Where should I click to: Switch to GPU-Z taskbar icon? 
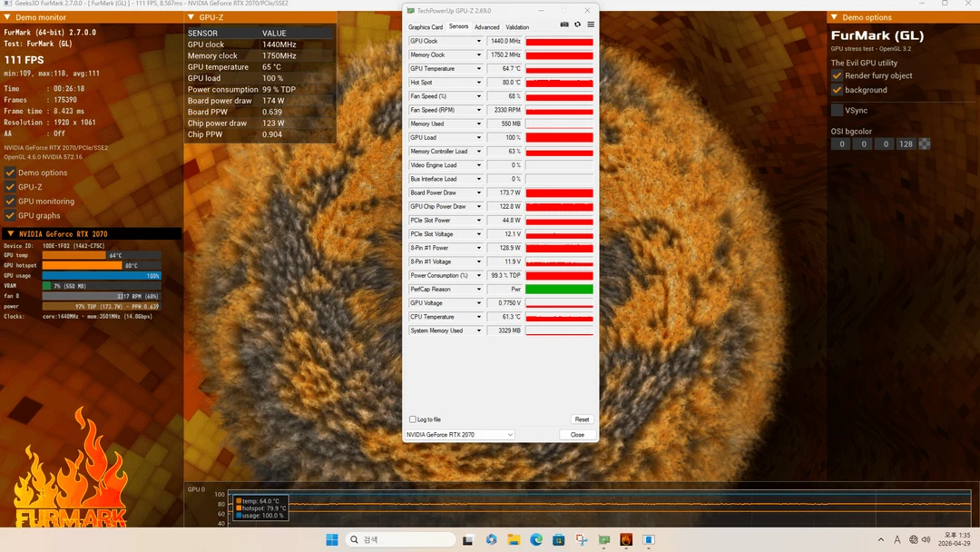603,539
